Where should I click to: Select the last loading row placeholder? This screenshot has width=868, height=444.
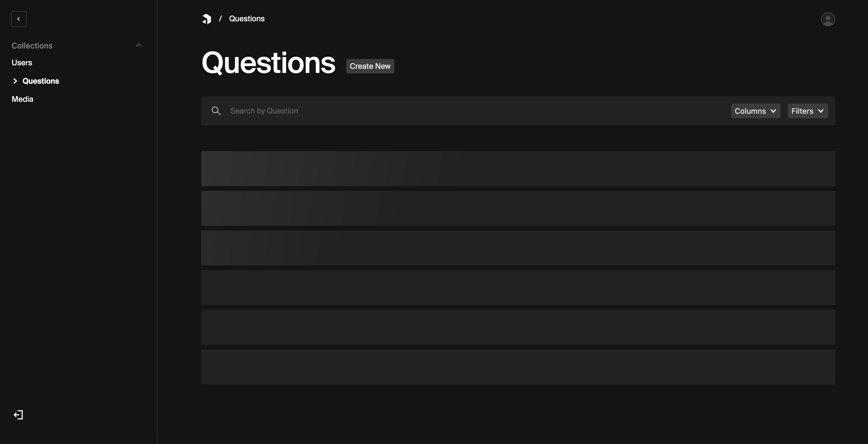[518, 367]
